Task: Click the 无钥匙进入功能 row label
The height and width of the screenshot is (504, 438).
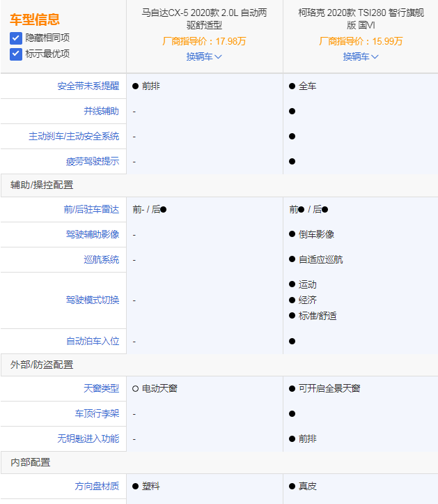Action: click(88, 438)
